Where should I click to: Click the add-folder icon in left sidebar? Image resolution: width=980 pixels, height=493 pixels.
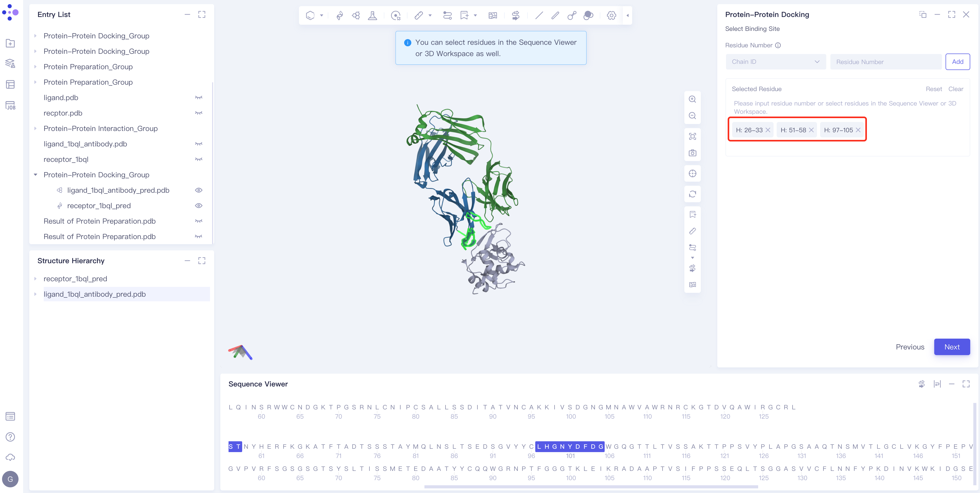click(10, 43)
